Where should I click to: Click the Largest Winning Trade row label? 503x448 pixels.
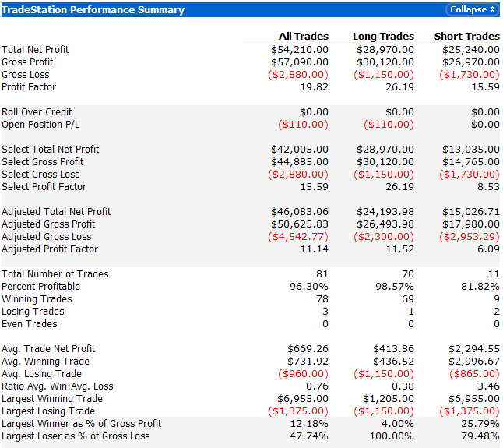coord(52,399)
